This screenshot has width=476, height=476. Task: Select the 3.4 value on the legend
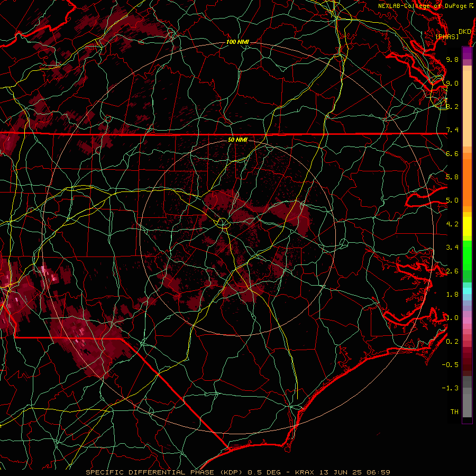tap(452, 248)
